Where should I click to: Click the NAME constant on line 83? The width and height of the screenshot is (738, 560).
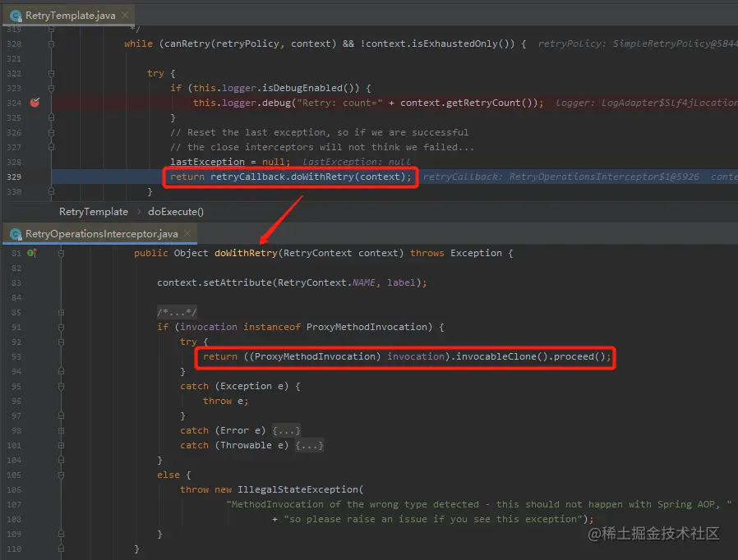tap(363, 282)
